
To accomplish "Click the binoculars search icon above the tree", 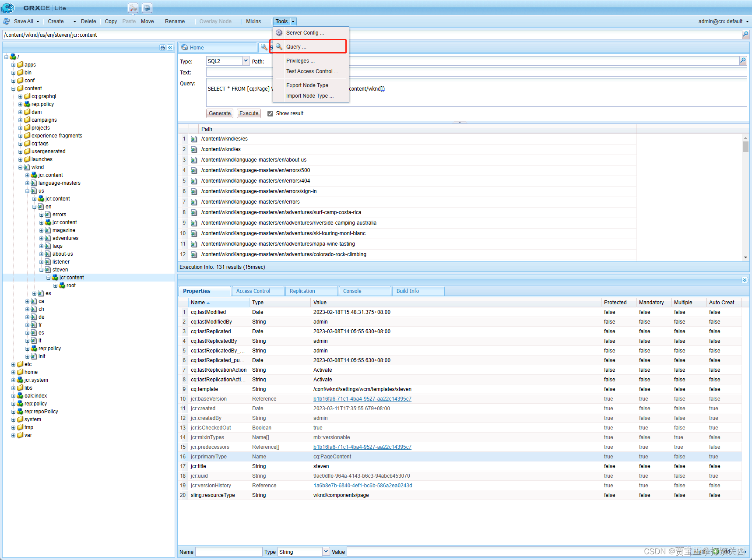I will click(x=162, y=47).
